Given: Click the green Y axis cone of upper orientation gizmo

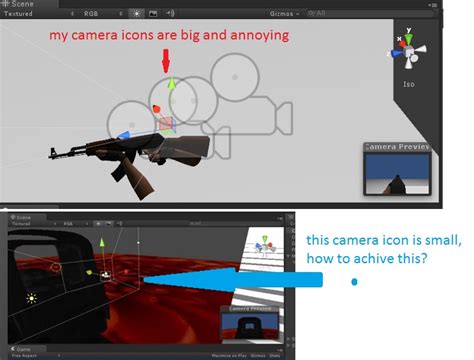Looking at the screenshot, I should pyautogui.click(x=408, y=38).
